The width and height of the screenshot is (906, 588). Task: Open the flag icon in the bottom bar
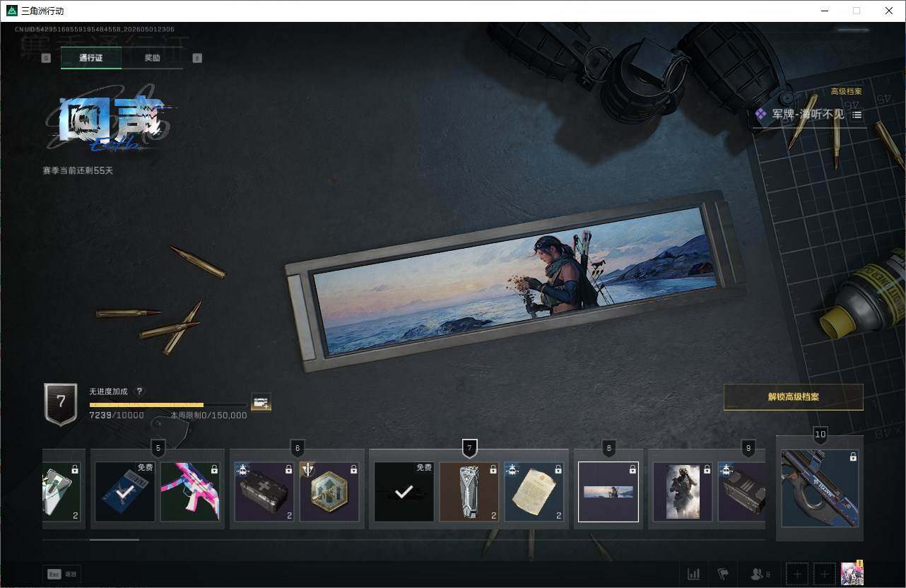723,574
